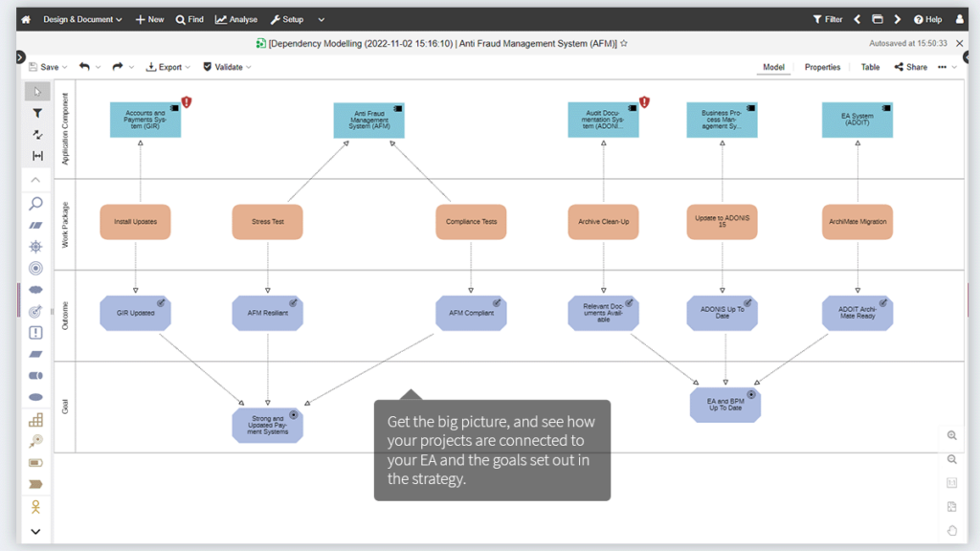Activate the pan hand tool
This screenshot has width=980, height=551.
[952, 531]
